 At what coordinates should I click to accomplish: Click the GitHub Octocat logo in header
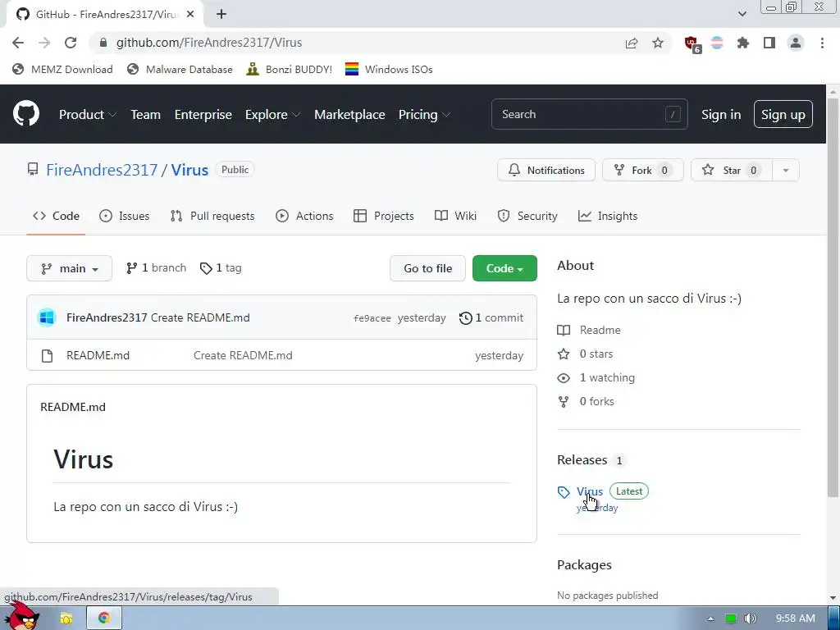click(x=25, y=113)
